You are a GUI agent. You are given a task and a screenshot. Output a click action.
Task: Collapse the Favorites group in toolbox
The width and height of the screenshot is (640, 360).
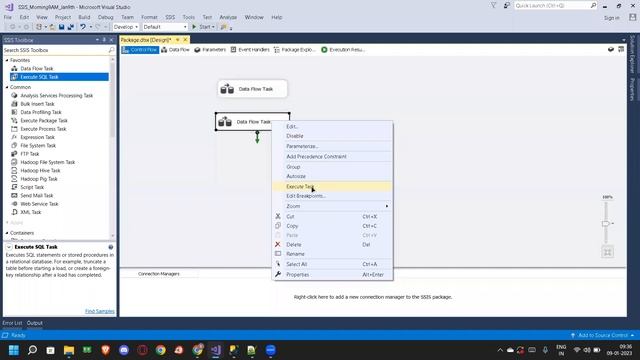point(7,60)
